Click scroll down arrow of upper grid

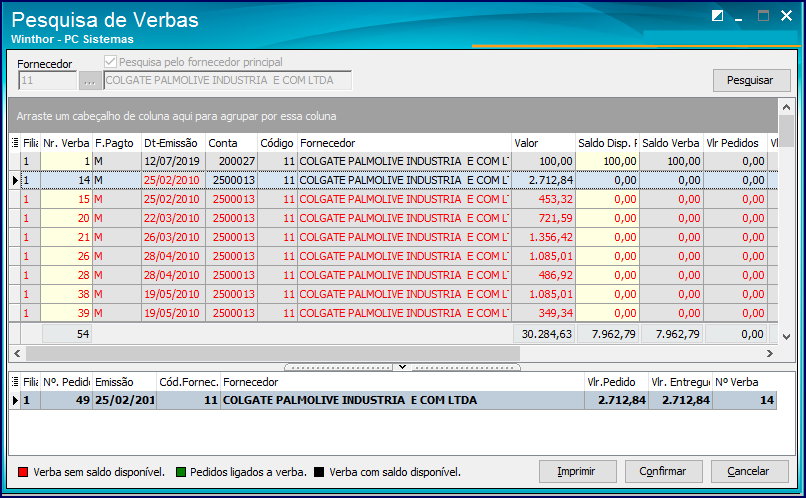(786, 337)
